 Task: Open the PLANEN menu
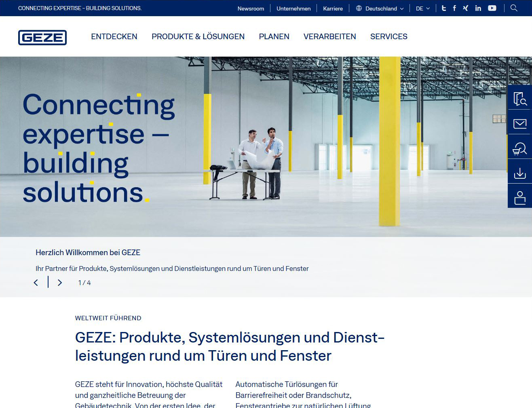click(x=274, y=36)
